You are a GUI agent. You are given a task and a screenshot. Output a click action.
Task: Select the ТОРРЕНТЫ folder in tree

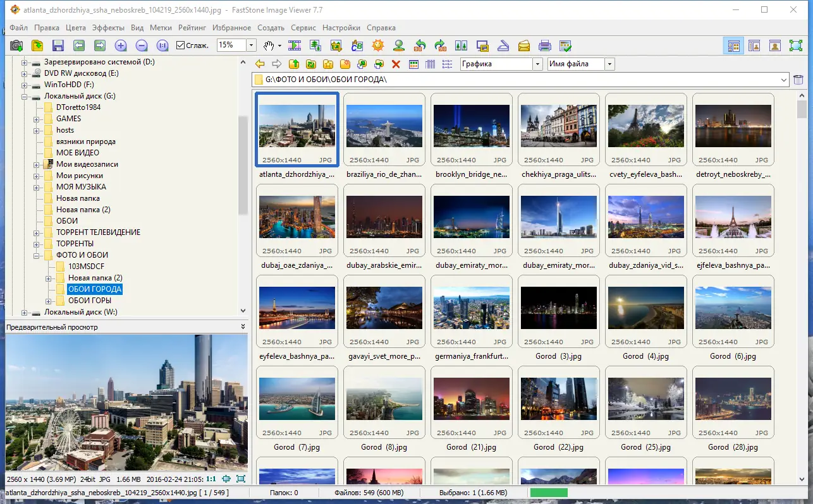[x=75, y=244]
